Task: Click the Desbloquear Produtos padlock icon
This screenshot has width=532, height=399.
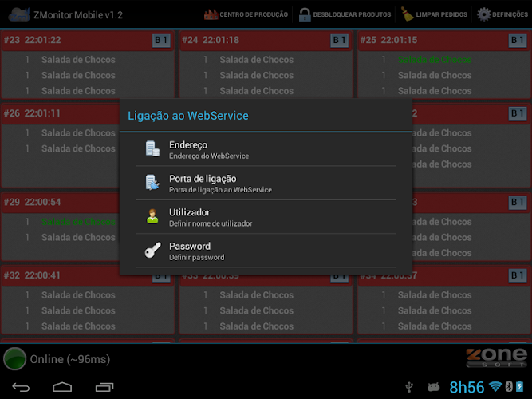Action: (x=305, y=14)
